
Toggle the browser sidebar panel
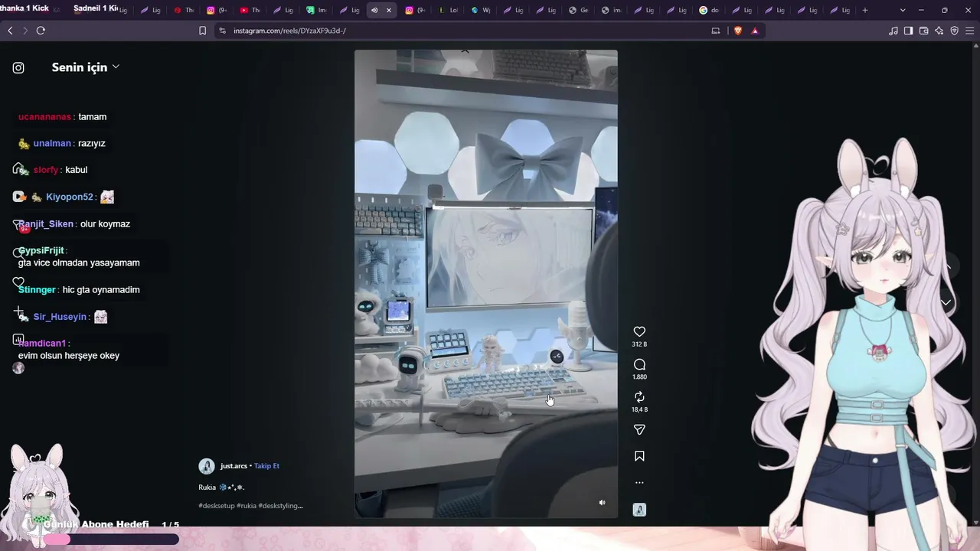point(908,31)
